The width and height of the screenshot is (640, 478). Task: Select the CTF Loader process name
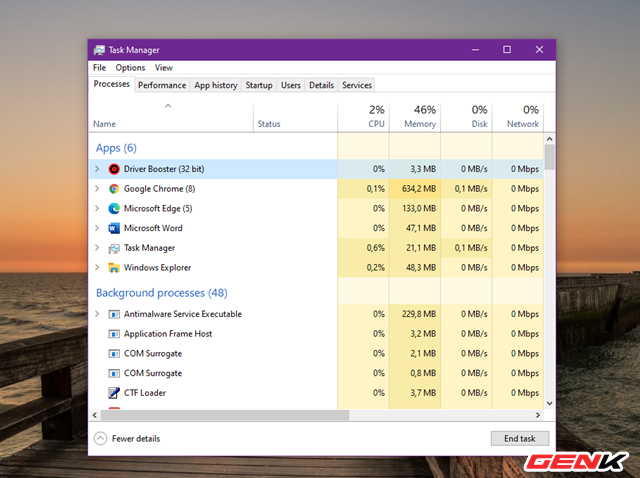click(145, 393)
